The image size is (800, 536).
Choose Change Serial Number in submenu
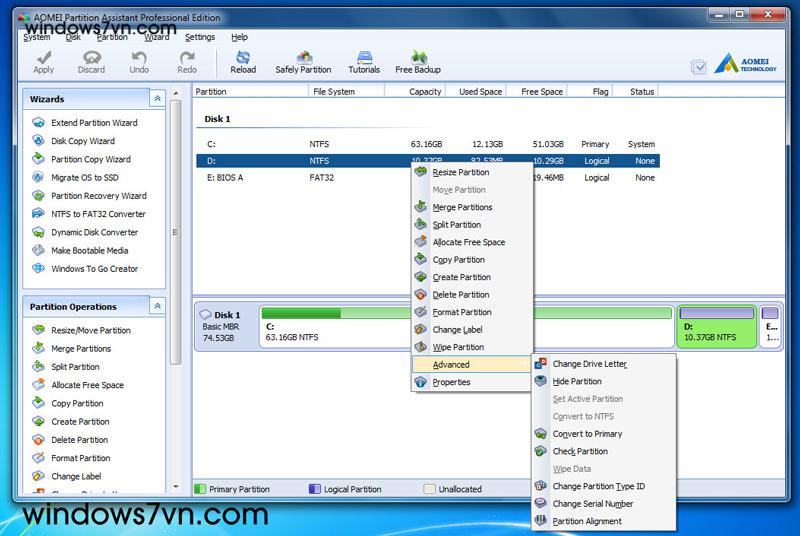604,504
